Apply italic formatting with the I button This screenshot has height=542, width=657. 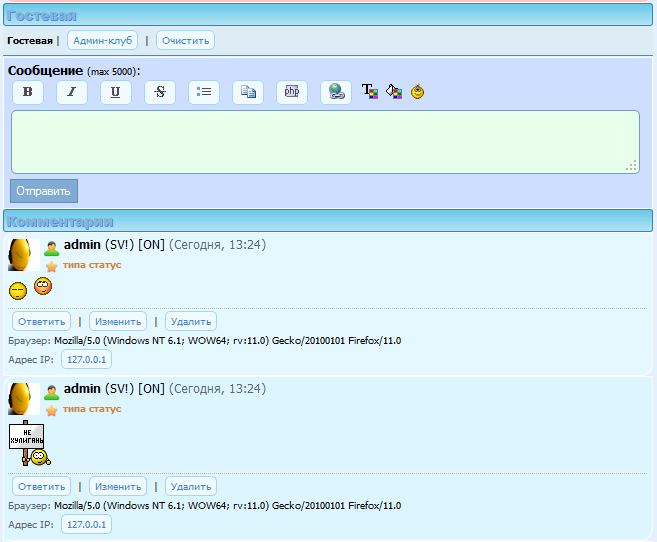tap(72, 92)
